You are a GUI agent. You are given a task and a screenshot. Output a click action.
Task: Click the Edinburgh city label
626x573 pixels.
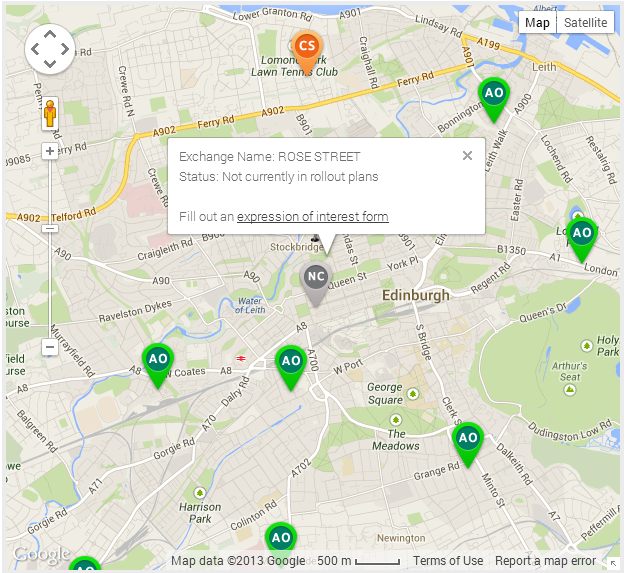(x=416, y=295)
